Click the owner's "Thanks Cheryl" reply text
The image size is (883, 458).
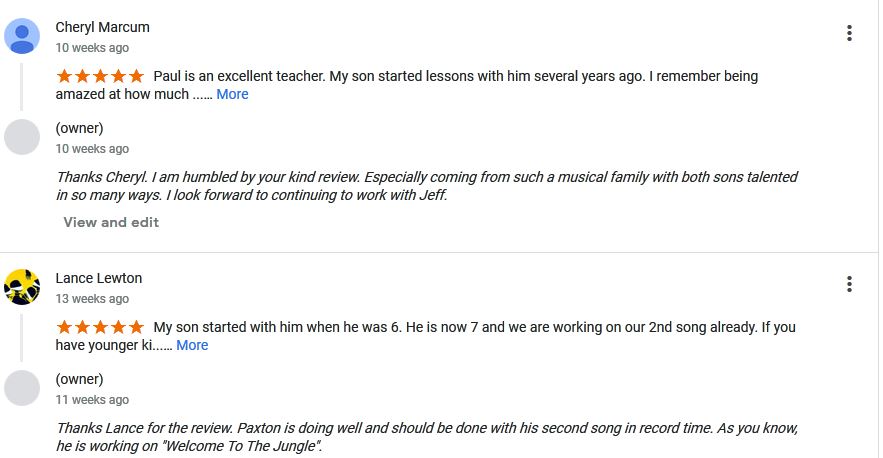pyautogui.click(x=426, y=186)
